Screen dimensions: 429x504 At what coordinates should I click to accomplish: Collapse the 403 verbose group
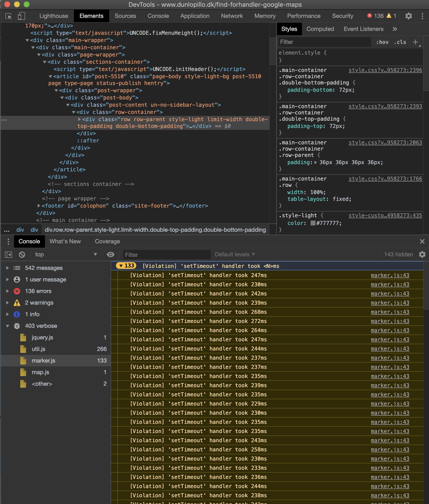pos(7,326)
